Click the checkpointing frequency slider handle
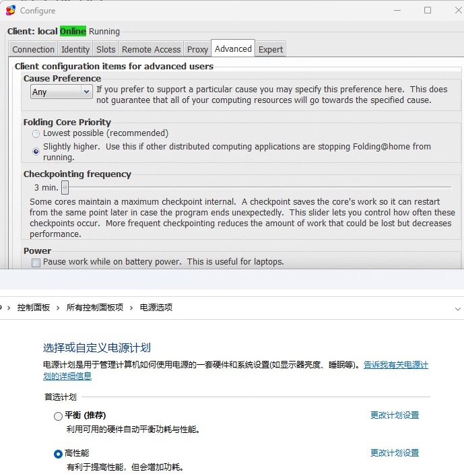This screenshot has height=476, width=464. coord(65,187)
